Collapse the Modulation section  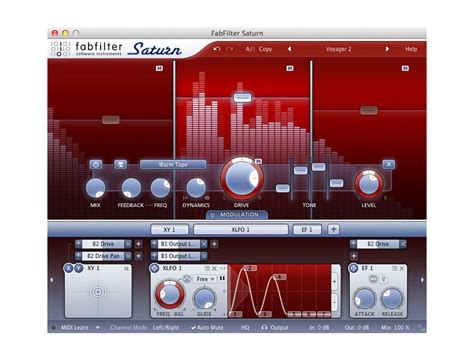237,215
